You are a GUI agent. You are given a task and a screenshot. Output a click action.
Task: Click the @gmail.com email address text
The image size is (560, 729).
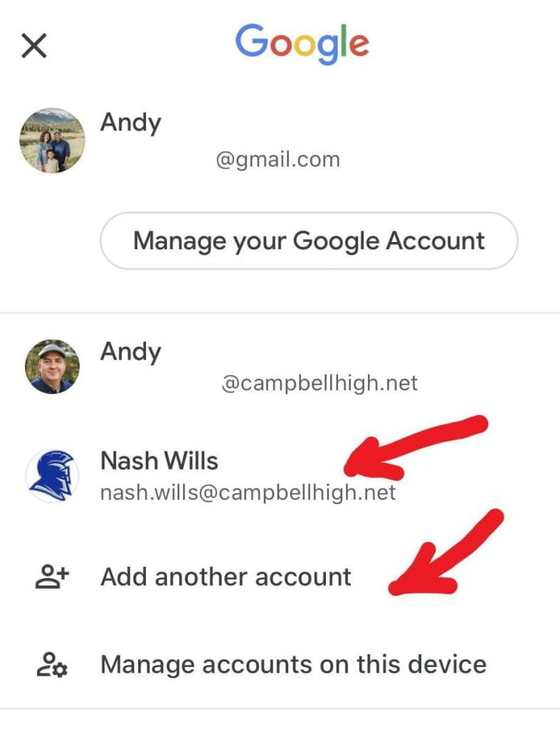tap(278, 160)
